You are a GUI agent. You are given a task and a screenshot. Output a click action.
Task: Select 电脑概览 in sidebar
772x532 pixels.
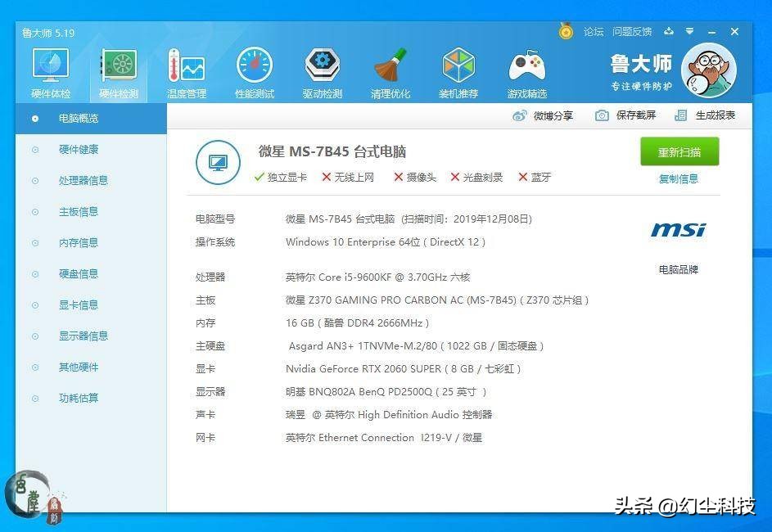click(x=91, y=119)
